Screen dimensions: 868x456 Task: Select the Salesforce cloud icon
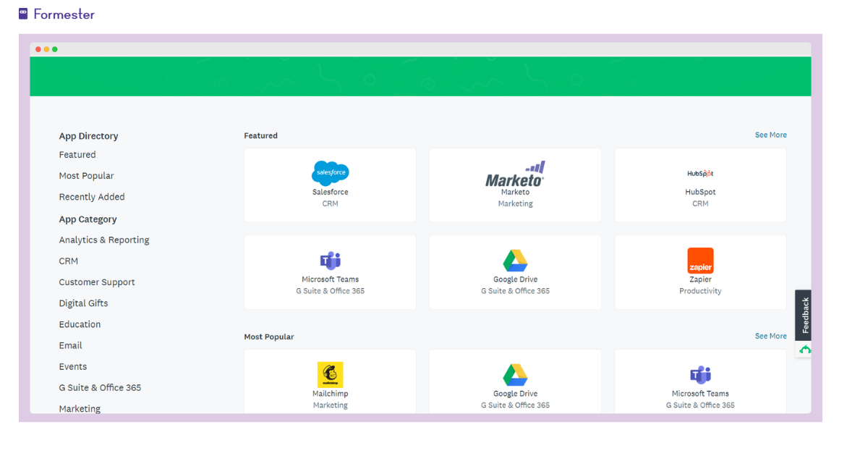click(x=330, y=173)
